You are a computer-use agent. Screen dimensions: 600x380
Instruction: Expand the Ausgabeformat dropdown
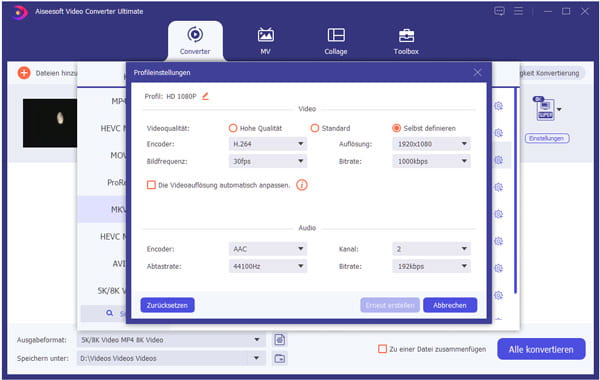pos(257,339)
